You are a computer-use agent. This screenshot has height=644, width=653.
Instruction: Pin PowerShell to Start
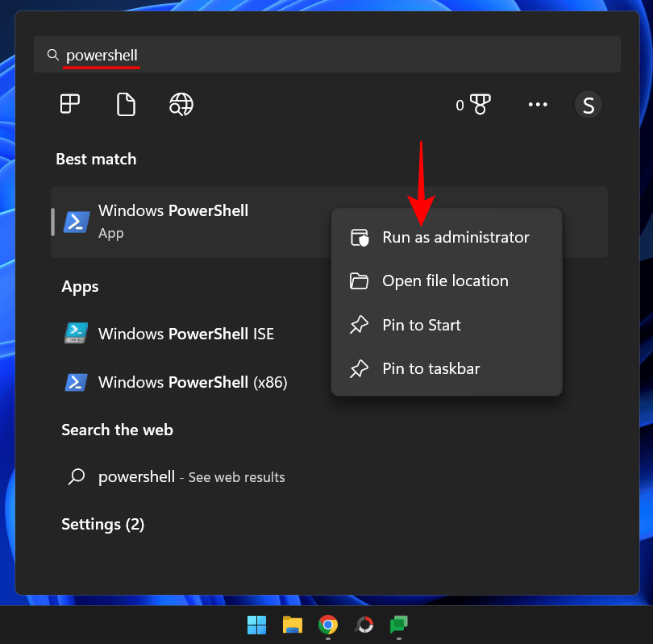point(421,325)
